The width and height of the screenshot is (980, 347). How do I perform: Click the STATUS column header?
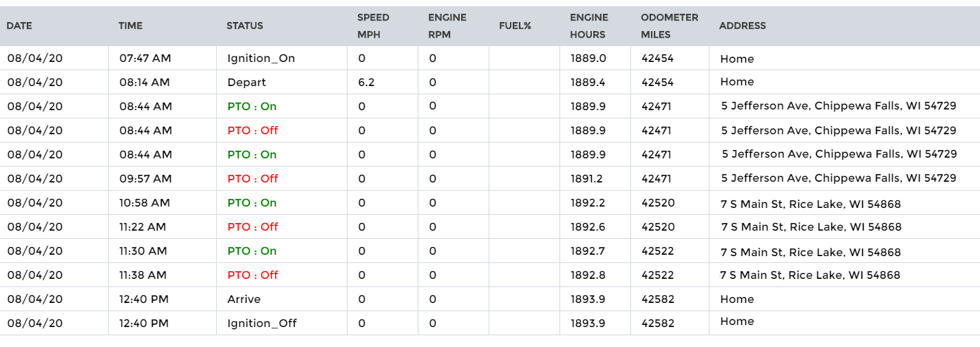(x=244, y=25)
